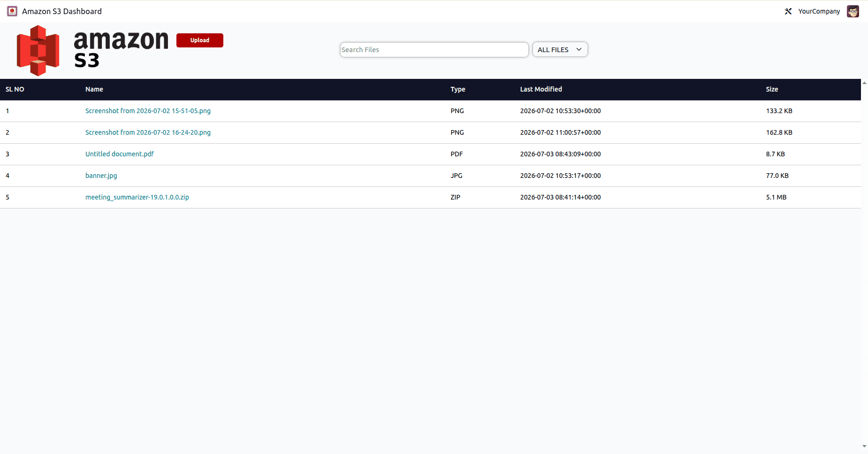Click the date 2026-07-02 10:53:17+00:00

click(x=561, y=176)
